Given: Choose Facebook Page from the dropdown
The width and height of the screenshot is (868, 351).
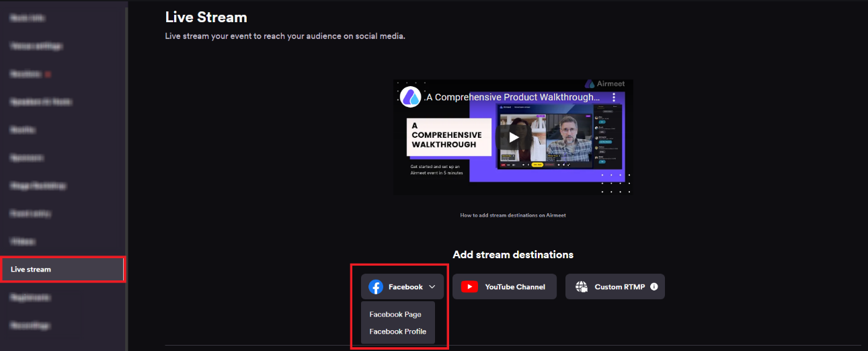Looking at the screenshot, I should pyautogui.click(x=395, y=315).
